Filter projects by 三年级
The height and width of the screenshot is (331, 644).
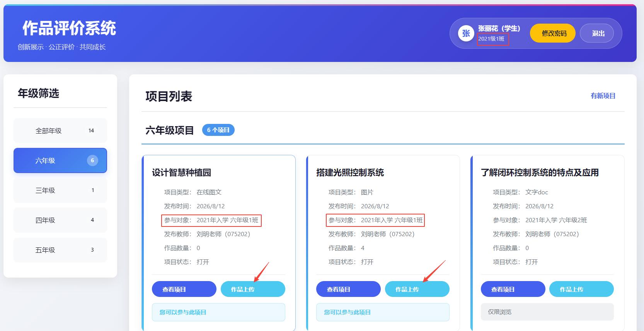60,190
